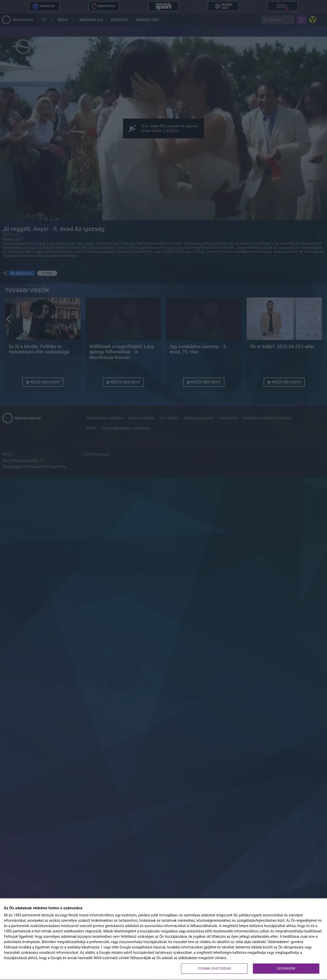Open thumbnail for Egy csodálatos asszony video
This screenshot has height=980, width=327.
tap(204, 319)
